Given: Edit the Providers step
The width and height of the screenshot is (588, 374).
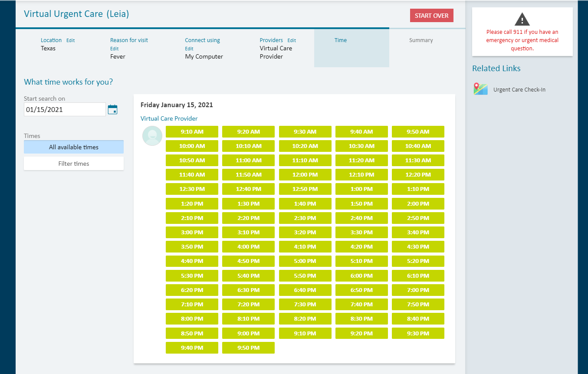Looking at the screenshot, I should 292,40.
